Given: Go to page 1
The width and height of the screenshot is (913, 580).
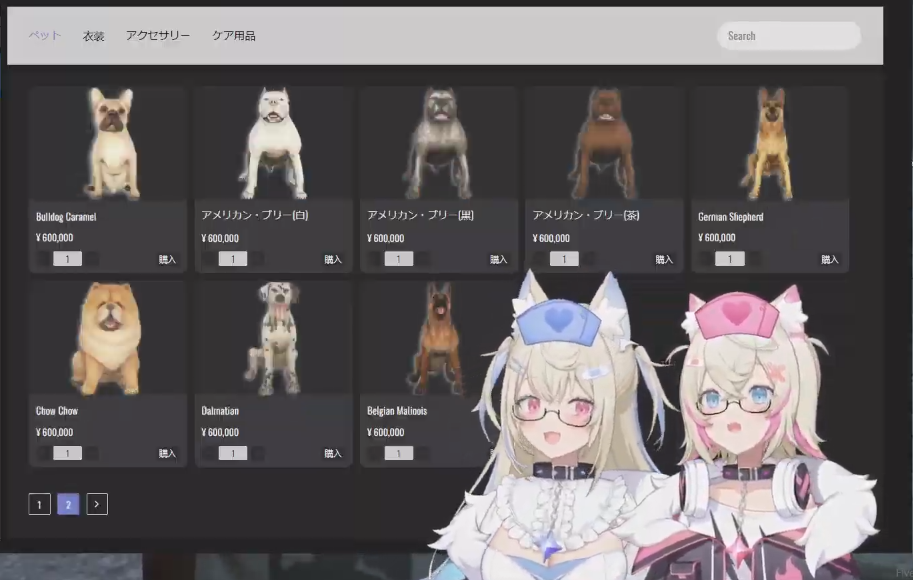Looking at the screenshot, I should click(x=39, y=504).
